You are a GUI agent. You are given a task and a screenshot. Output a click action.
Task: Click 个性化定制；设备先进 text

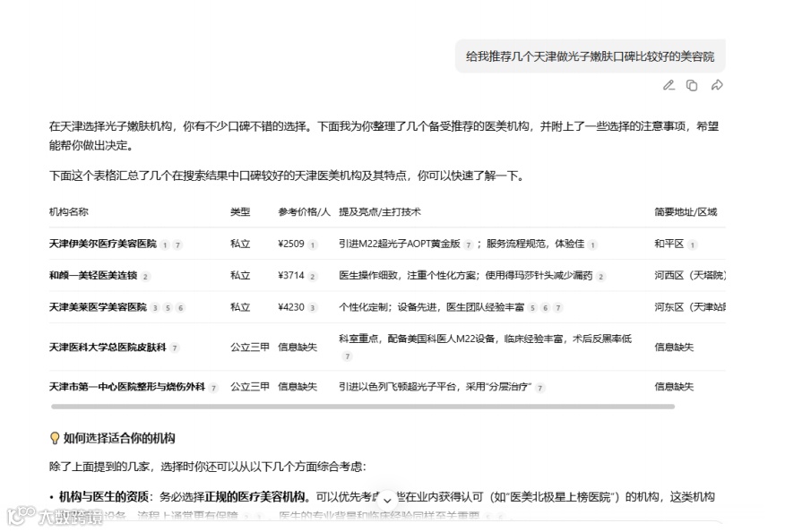tap(388, 307)
